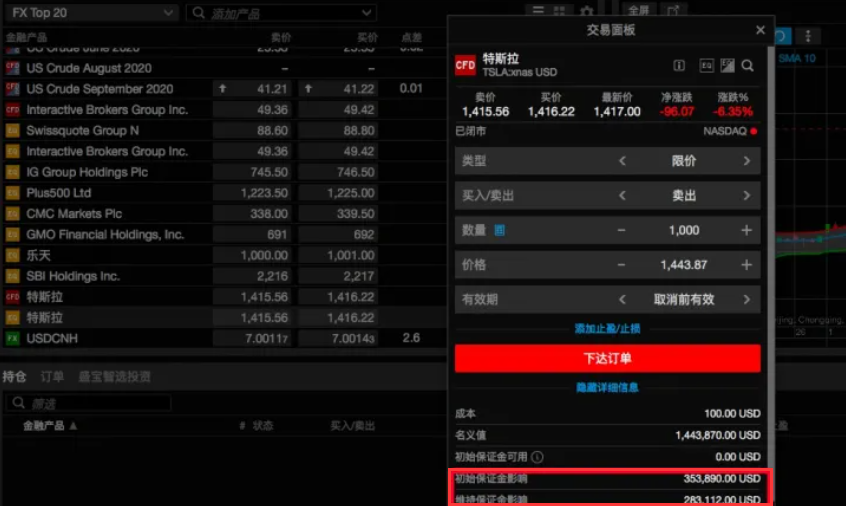Select next order 类型 with right arrow

[747, 161]
